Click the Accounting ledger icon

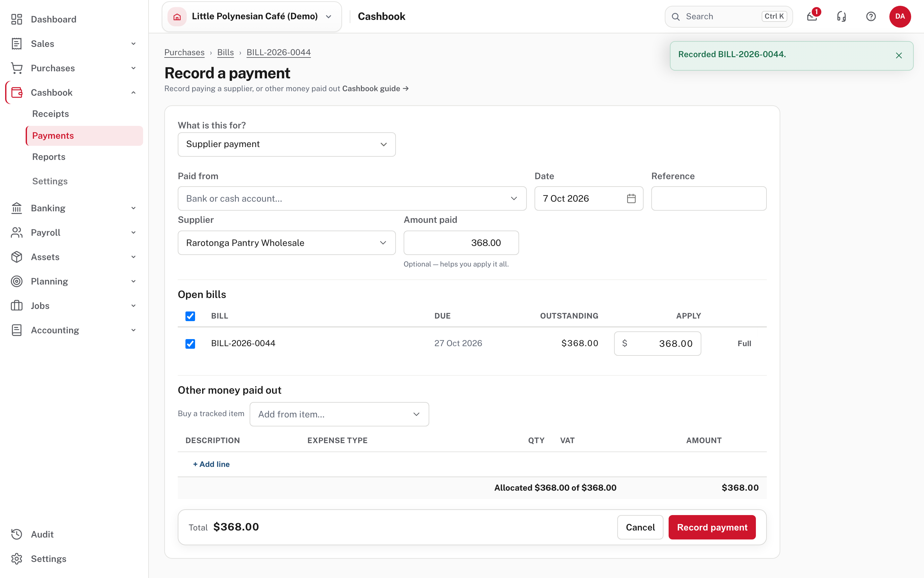16,330
